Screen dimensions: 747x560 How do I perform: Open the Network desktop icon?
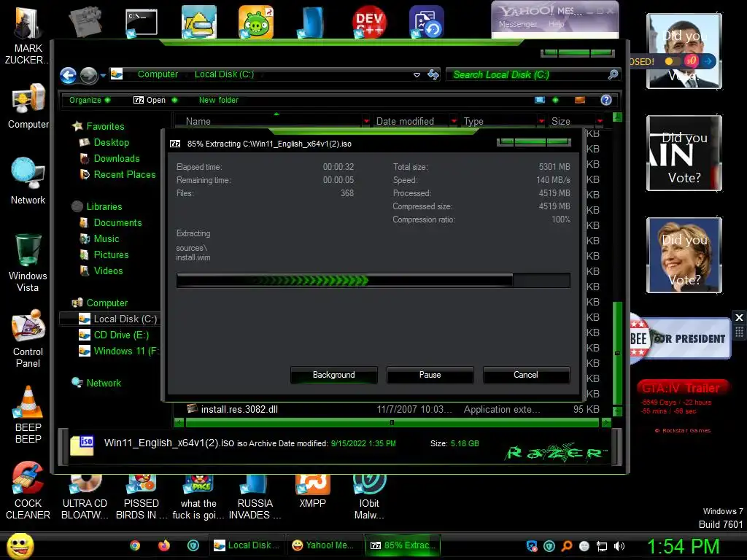[28, 181]
